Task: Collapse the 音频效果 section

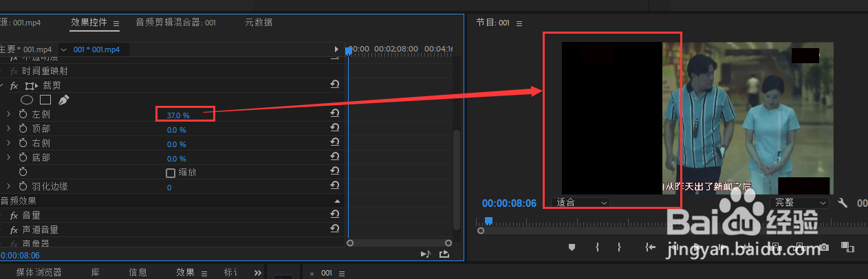Action: pos(337,201)
